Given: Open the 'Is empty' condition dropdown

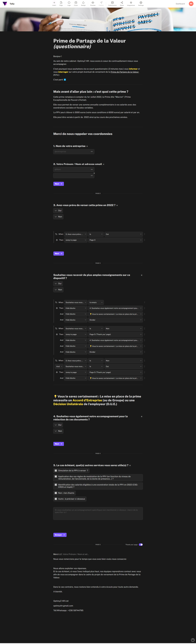Looking at the screenshot, I should (96, 302).
